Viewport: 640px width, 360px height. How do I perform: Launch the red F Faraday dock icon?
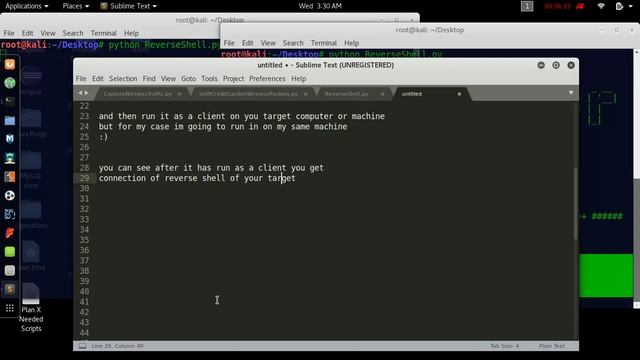[10, 233]
